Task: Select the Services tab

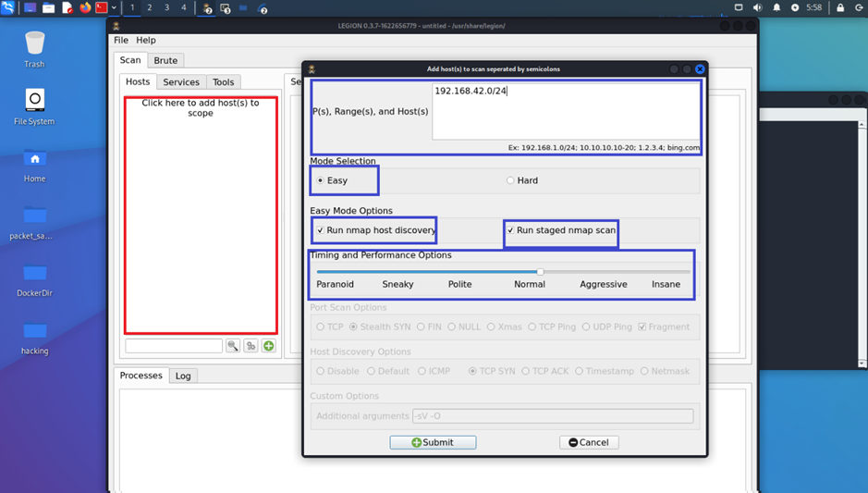Action: click(181, 82)
